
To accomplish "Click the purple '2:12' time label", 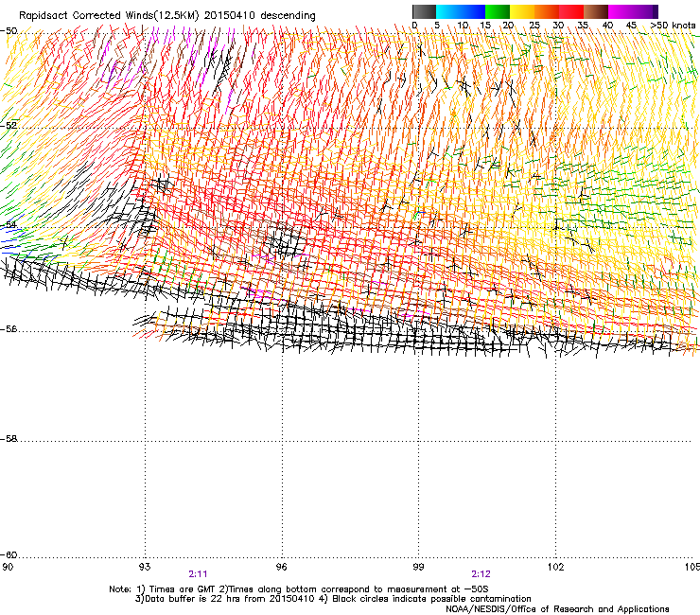I will coord(481,574).
